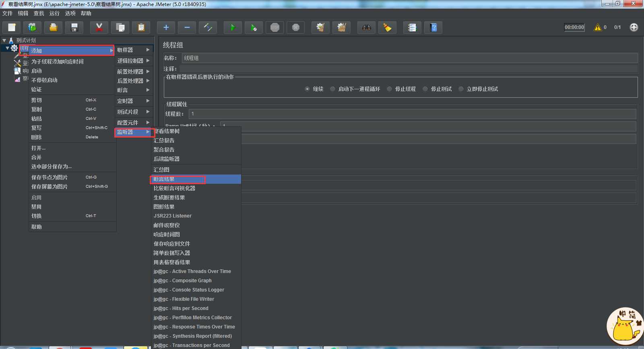This screenshot has width=644, height=349.
Task: Click the Clear results broom icon
Action: point(320,27)
